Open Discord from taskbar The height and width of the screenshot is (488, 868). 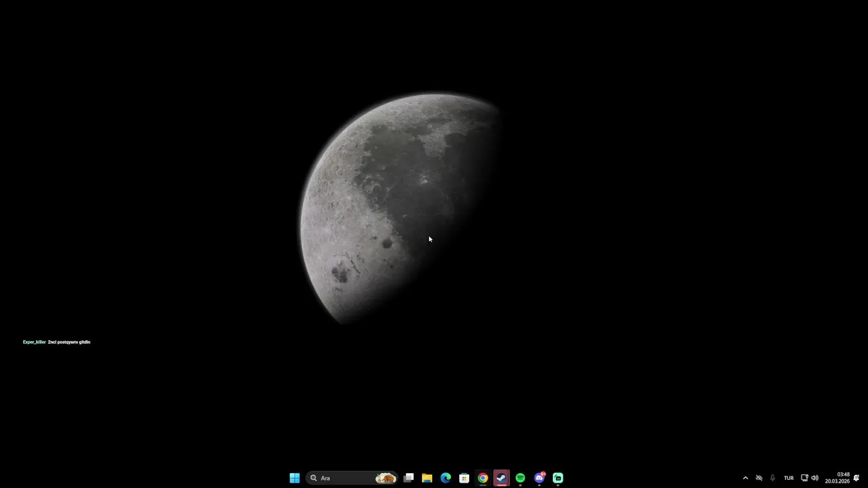pos(539,478)
